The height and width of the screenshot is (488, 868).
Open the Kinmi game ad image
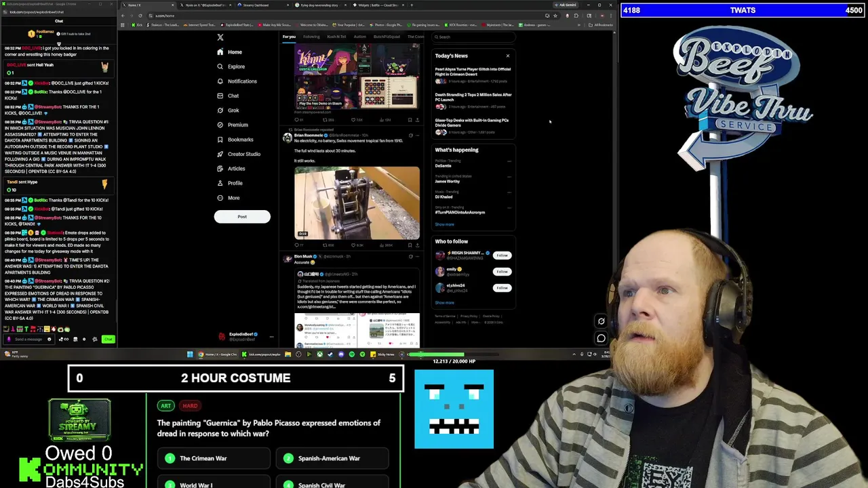pyautogui.click(x=357, y=76)
